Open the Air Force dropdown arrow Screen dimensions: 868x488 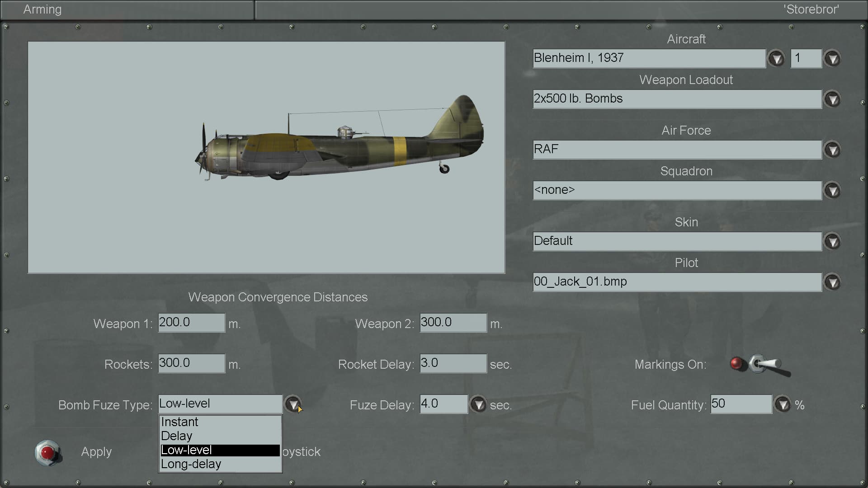pyautogui.click(x=832, y=150)
